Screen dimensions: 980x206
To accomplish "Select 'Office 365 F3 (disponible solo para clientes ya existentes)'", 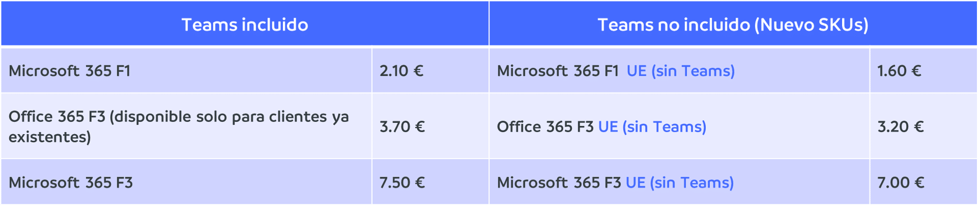I will point(178,126).
